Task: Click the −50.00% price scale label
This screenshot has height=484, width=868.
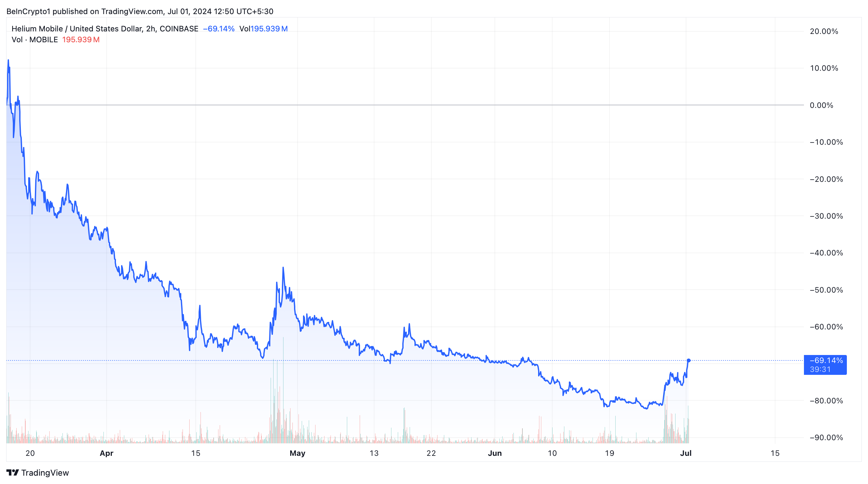Action: tap(826, 290)
